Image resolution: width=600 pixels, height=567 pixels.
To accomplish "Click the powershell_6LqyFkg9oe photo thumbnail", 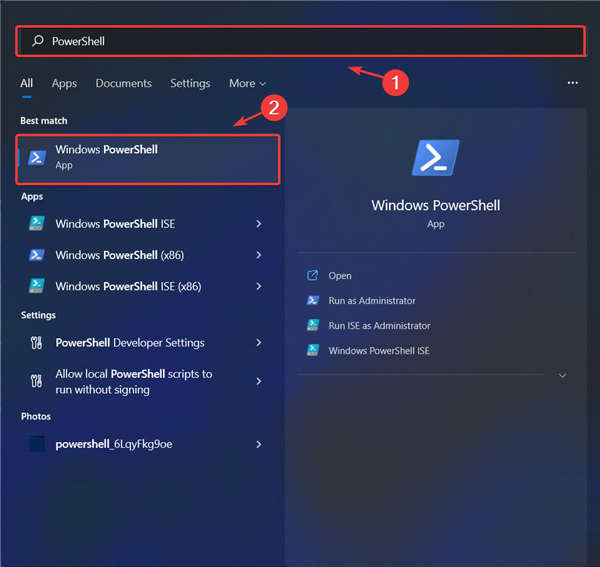I will coord(37,444).
